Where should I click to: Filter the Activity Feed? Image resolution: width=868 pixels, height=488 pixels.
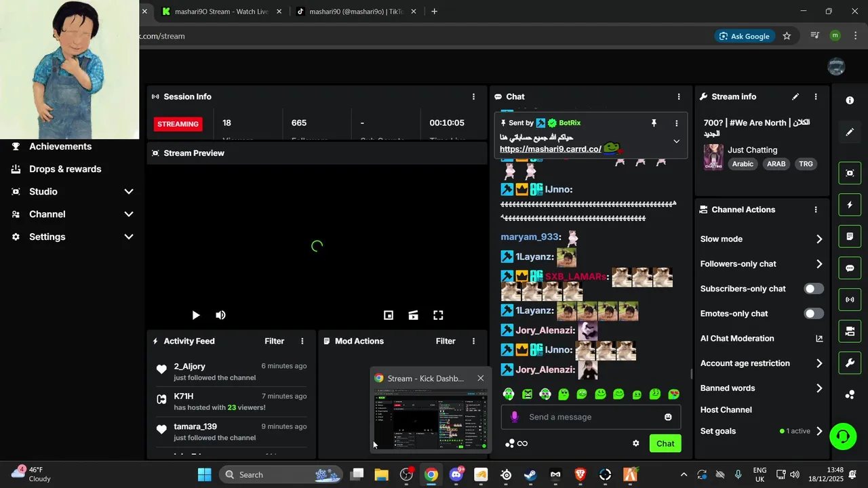coord(274,342)
